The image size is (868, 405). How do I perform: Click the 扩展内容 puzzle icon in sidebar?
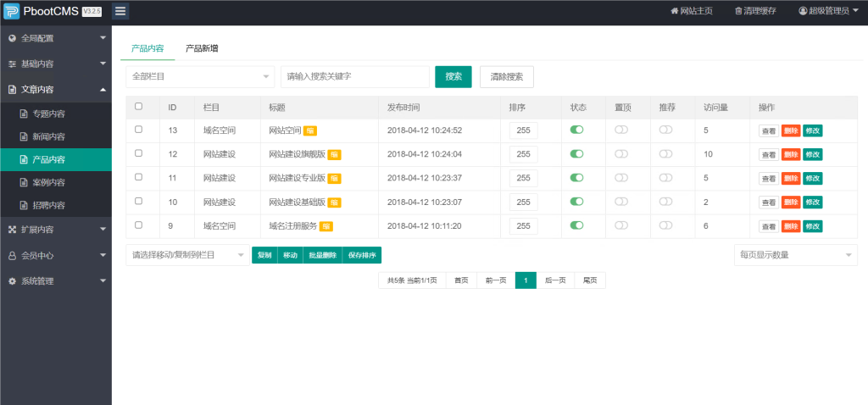[x=12, y=230]
